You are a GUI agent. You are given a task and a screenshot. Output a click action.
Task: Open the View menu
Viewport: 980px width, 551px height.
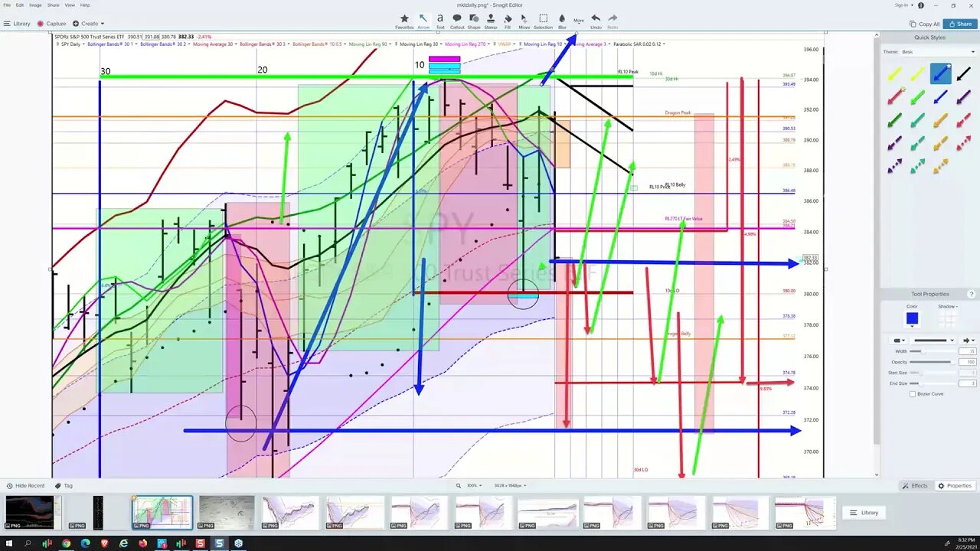[70, 5]
